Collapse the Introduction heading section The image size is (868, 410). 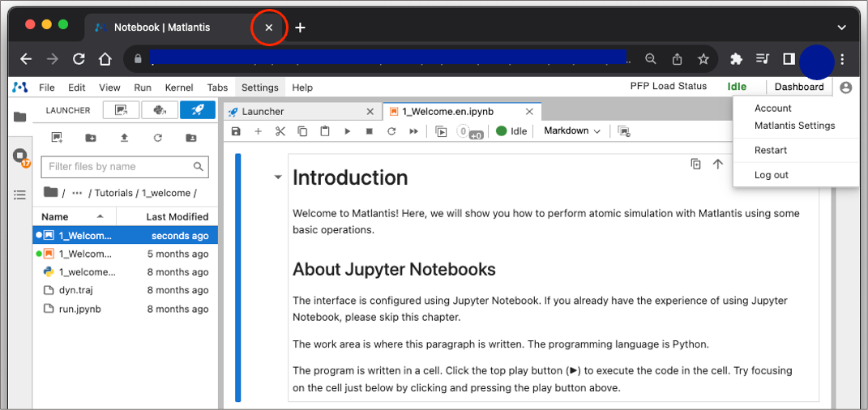tap(278, 177)
